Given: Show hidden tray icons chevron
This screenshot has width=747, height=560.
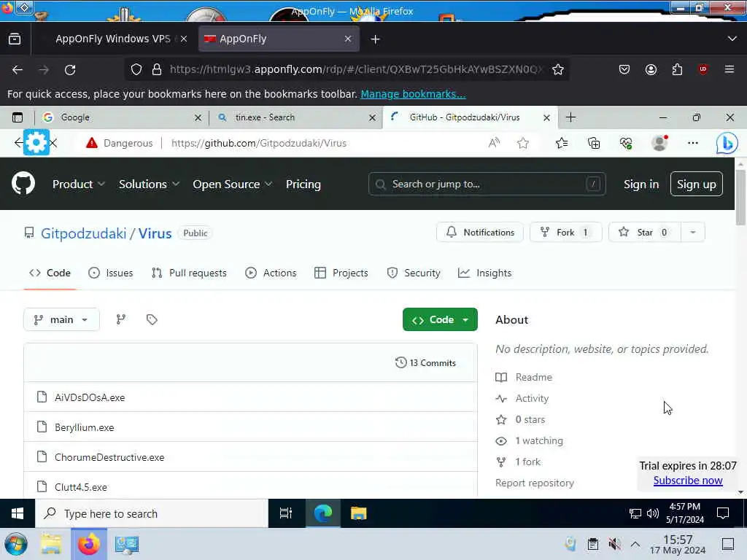Looking at the screenshot, I should pos(635,544).
